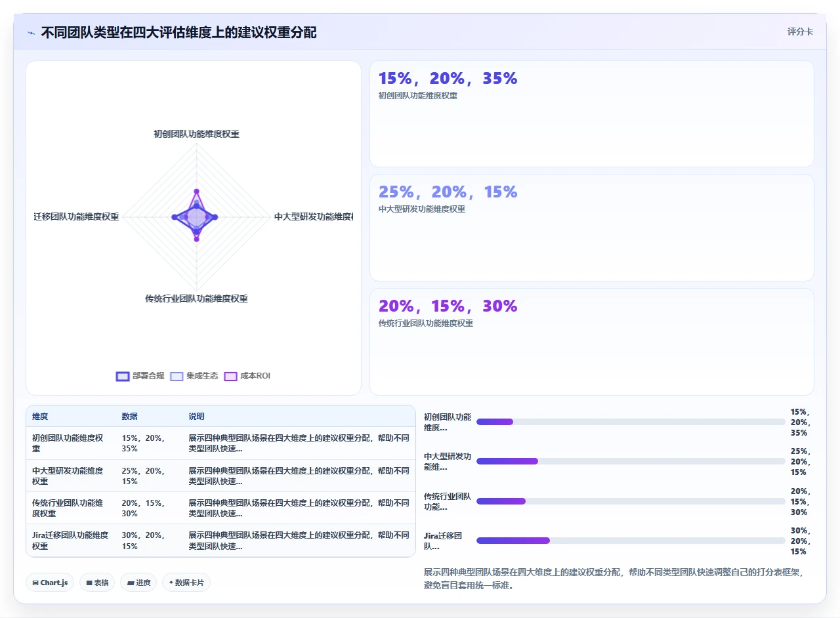Viewport: 840px width, 618px height.
Task: Toggle the 成本ROI series in the chart legend
Action: [x=247, y=376]
